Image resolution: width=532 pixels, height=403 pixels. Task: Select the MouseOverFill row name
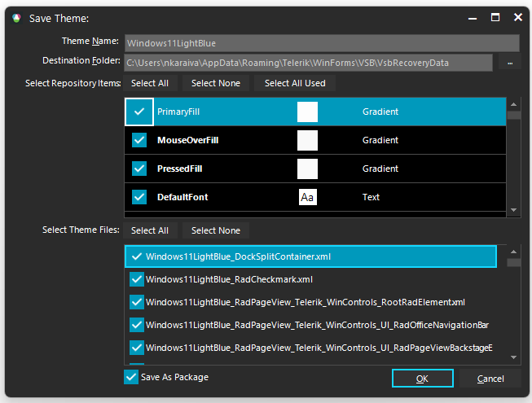pos(187,140)
